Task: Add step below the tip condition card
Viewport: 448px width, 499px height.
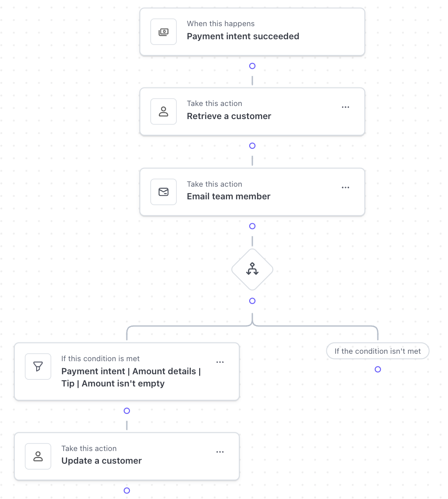Action: coord(127,411)
